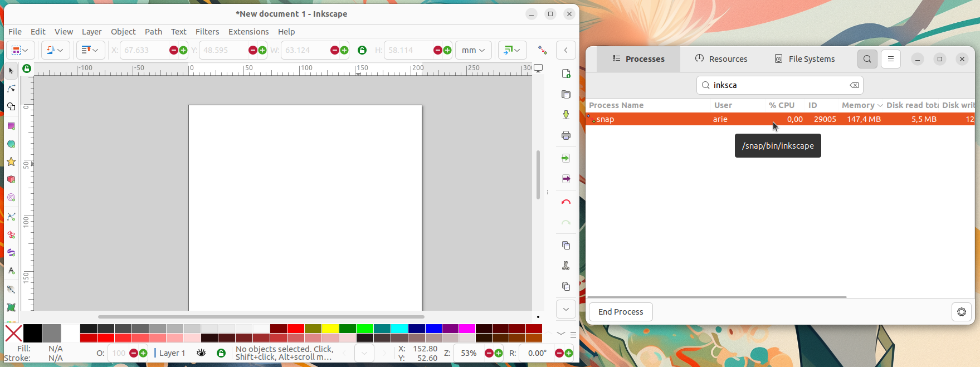The height and width of the screenshot is (367, 980).
Task: Open the transform behavior dropdown
Action: point(512,50)
